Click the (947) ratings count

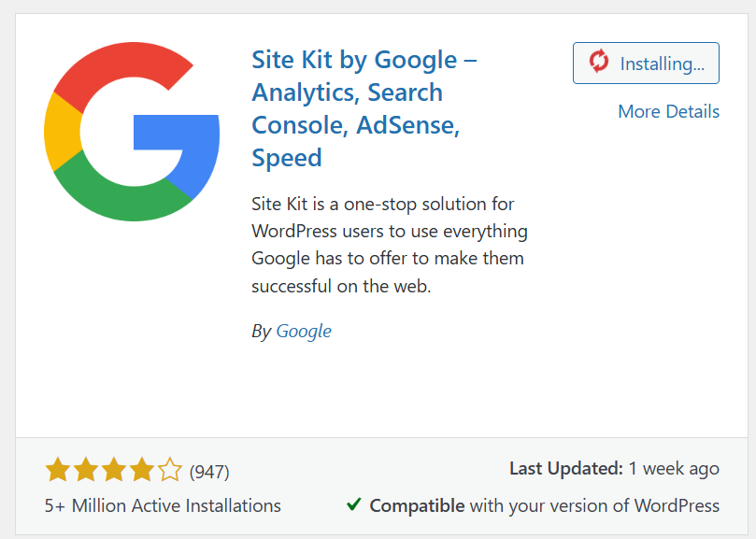pyautogui.click(x=209, y=472)
